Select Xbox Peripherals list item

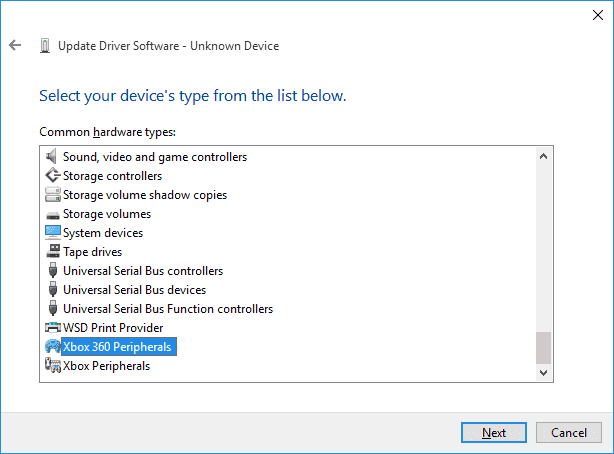106,366
